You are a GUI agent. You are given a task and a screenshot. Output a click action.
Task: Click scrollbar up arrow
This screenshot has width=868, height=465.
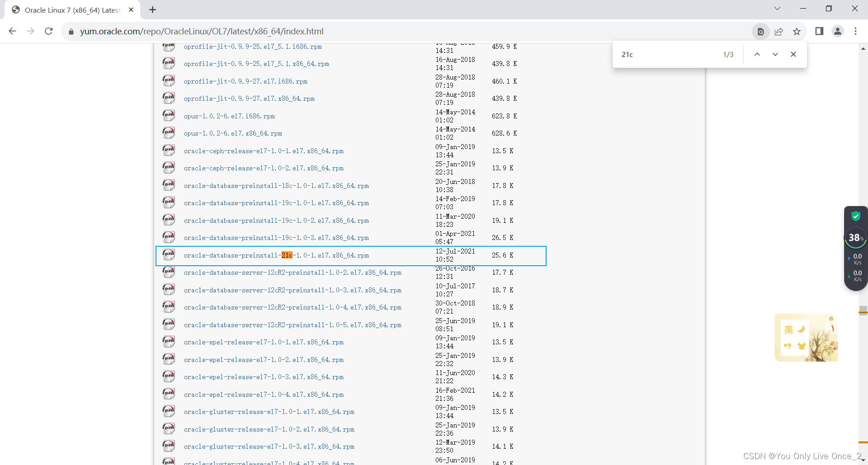click(863, 48)
